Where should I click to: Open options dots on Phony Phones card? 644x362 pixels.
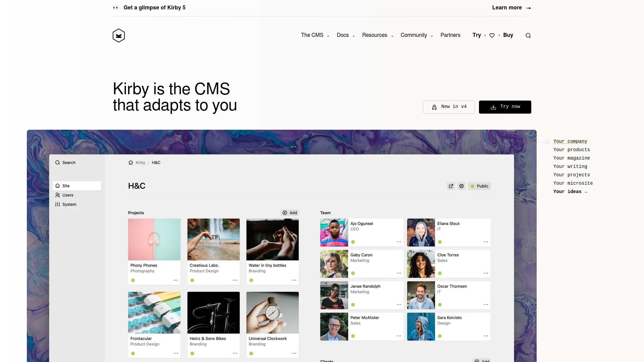coord(176,280)
